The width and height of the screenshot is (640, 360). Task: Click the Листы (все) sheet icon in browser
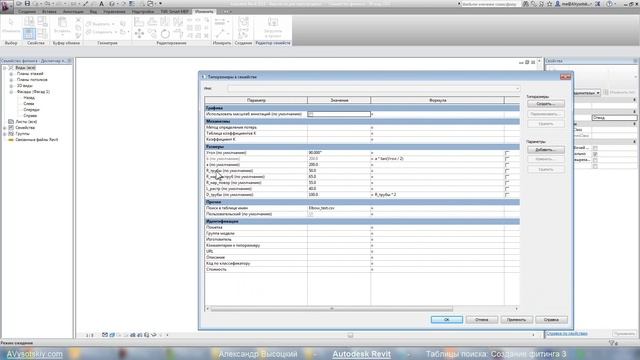tap(11, 122)
